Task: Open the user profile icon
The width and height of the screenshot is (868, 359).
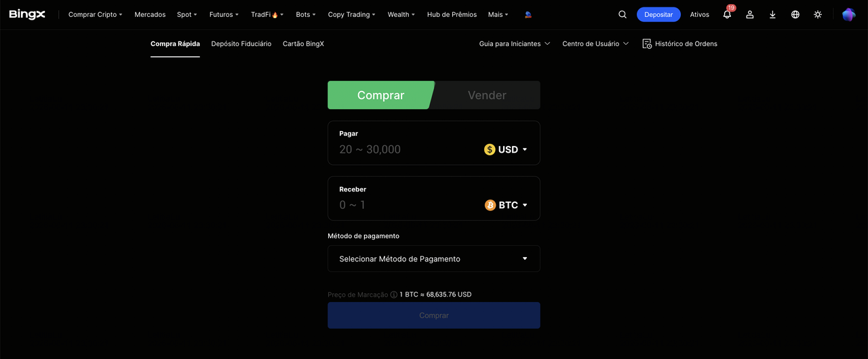Action: click(x=750, y=14)
